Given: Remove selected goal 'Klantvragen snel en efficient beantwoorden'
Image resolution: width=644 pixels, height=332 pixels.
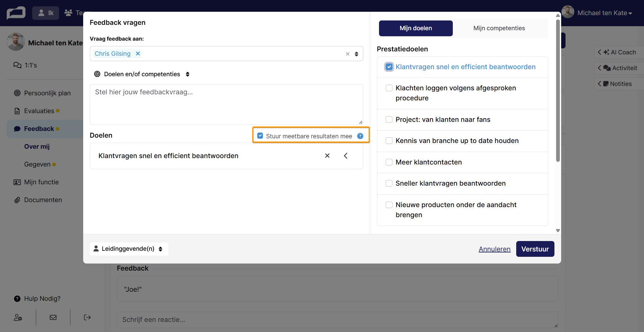Looking at the screenshot, I should point(327,156).
